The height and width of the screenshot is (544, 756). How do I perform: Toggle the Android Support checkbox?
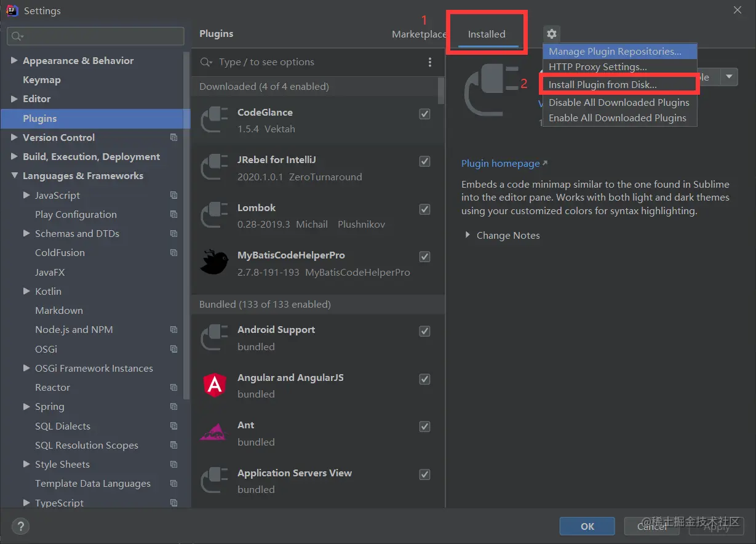click(x=424, y=331)
